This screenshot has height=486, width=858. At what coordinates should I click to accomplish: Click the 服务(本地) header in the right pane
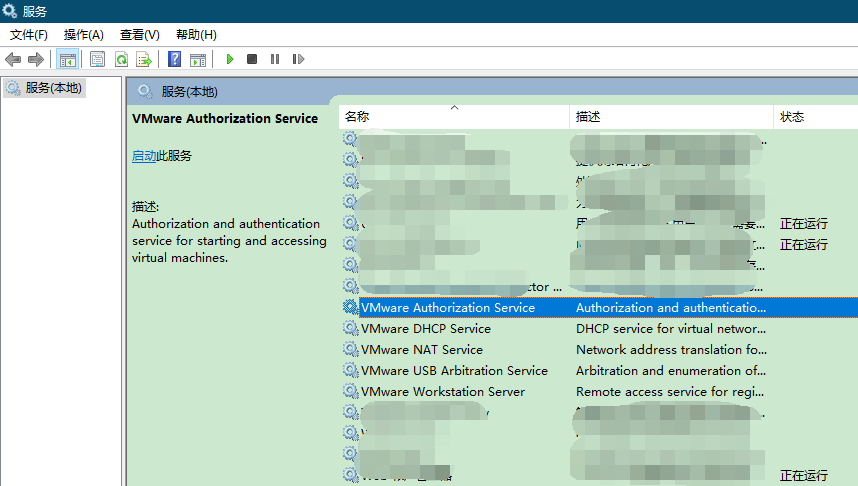189,91
